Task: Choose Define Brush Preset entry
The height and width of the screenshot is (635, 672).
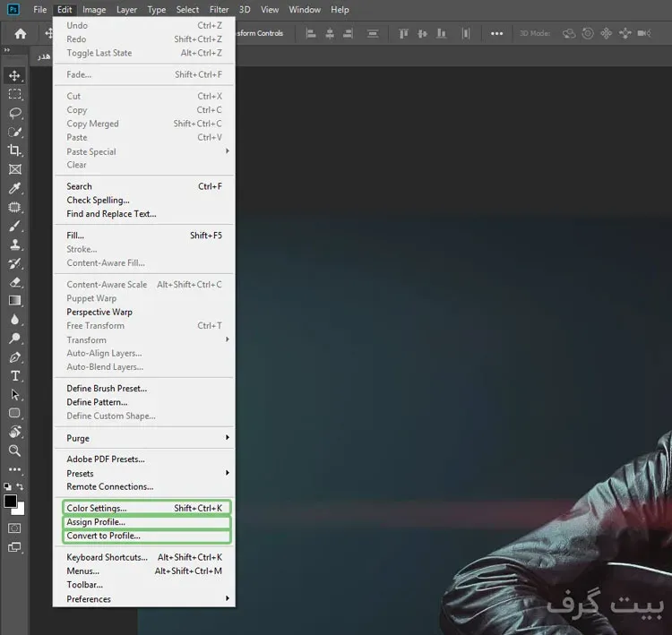Action: click(144, 388)
